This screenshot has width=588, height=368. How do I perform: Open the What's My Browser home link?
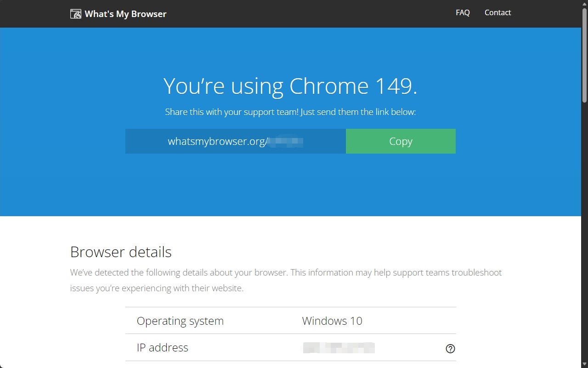point(119,14)
